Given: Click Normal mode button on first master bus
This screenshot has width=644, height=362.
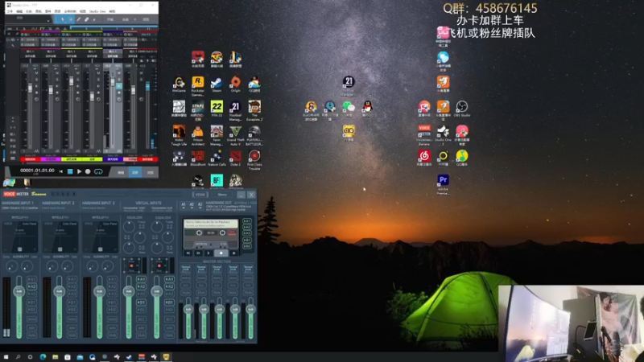Looking at the screenshot, I should click(x=186, y=269).
